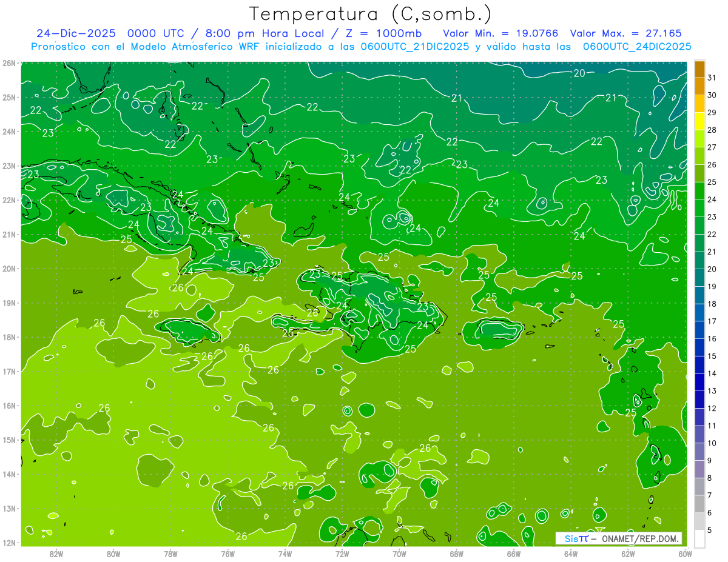Click the 17N latitude axis label
This screenshot has width=728, height=562.
point(9,372)
